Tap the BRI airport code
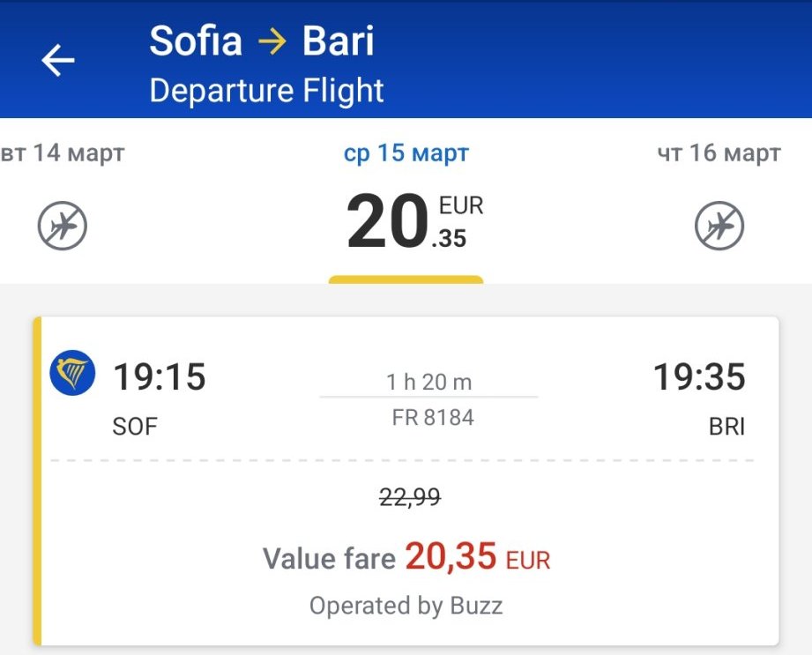Viewport: 812px width, 655px height. 726,428
